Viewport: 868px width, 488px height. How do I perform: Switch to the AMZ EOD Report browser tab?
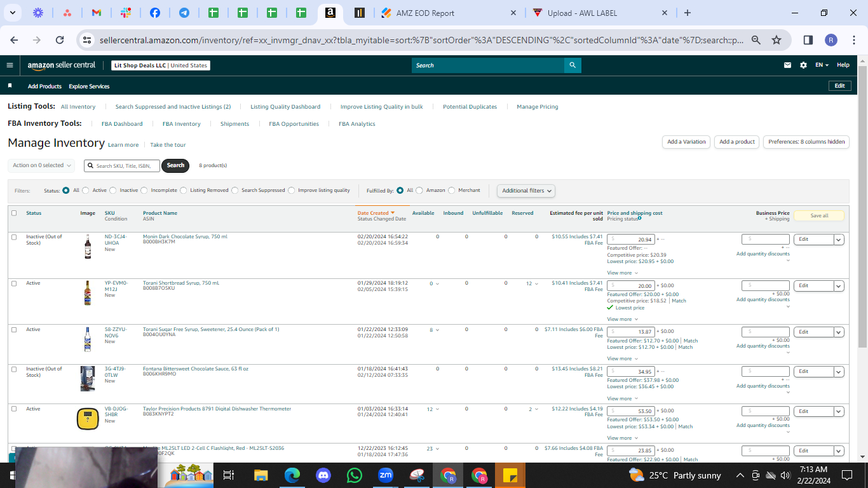click(x=449, y=13)
